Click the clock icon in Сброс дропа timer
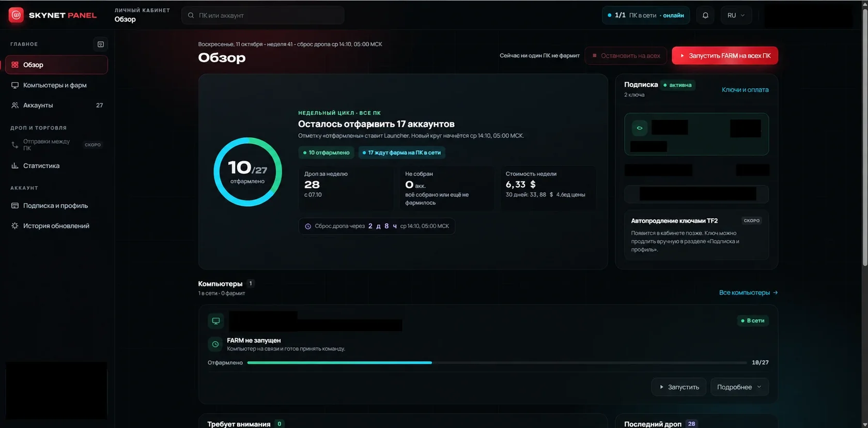868x428 pixels. (x=308, y=226)
